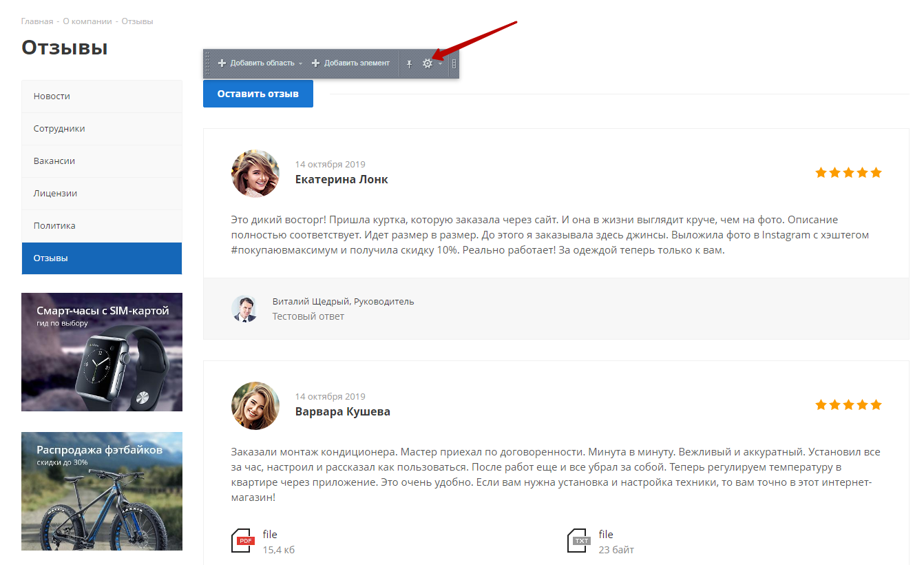This screenshot has width=924, height=565.
Task: Click Екатерина Лонк avatar photo
Action: pos(255,174)
